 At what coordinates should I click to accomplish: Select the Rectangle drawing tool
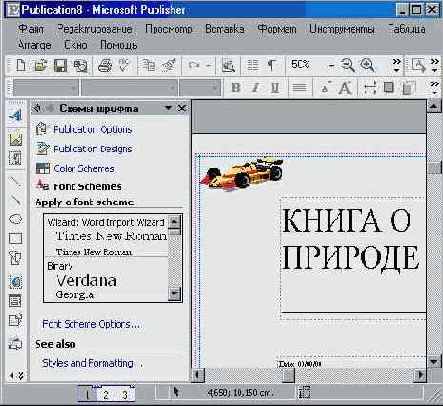point(15,238)
